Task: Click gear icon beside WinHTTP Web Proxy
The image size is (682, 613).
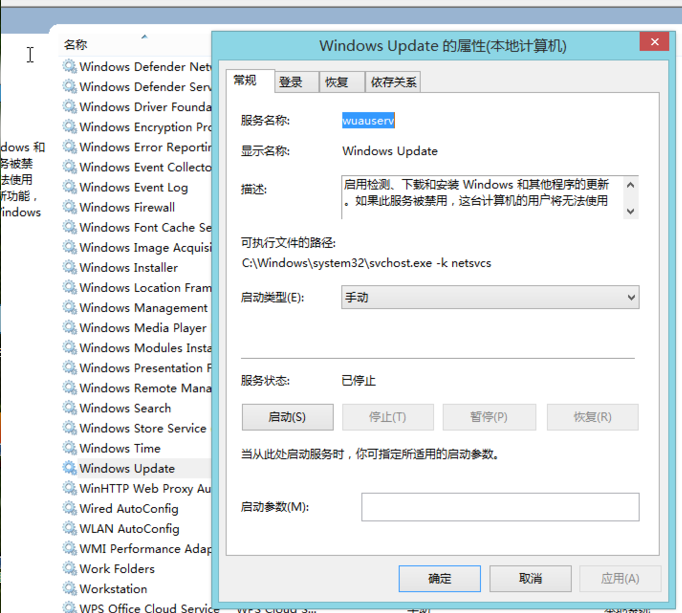Action: point(69,488)
